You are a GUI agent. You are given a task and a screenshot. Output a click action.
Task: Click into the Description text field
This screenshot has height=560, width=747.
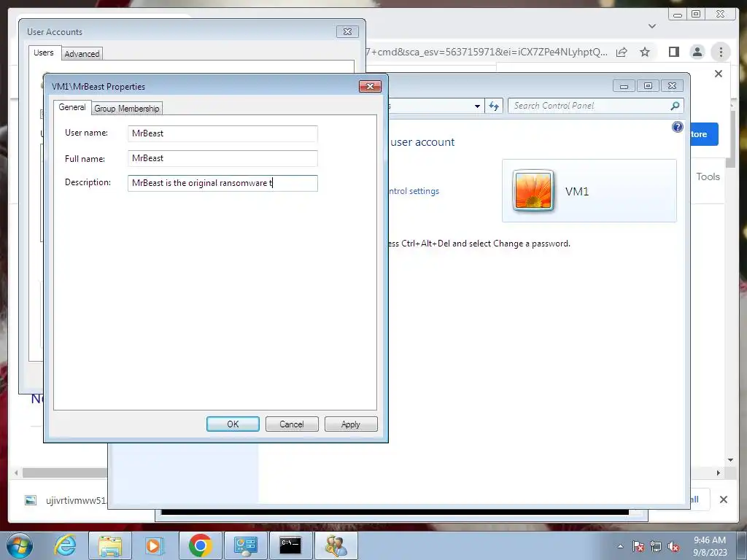click(x=222, y=183)
